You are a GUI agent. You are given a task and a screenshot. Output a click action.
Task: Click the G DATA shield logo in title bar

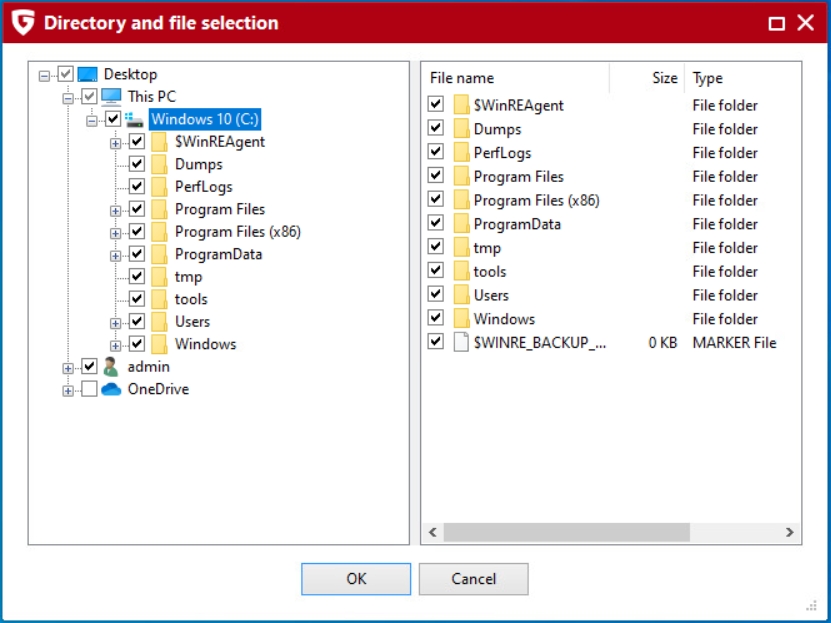[23, 23]
